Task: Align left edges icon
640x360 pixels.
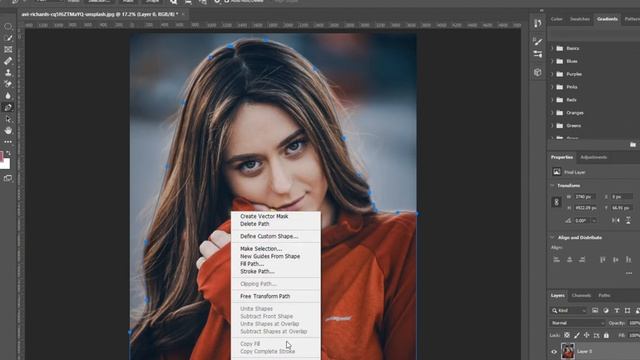Action: pyautogui.click(x=556, y=259)
